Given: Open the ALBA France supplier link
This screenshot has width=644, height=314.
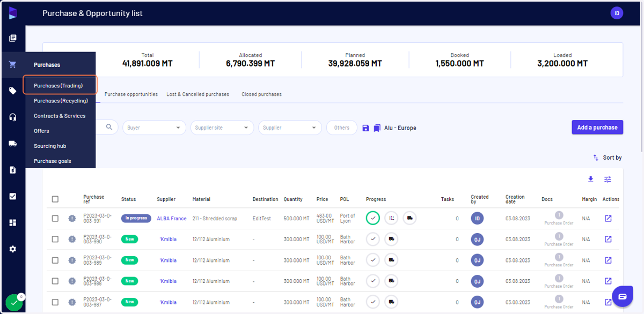Looking at the screenshot, I should click(x=172, y=219).
